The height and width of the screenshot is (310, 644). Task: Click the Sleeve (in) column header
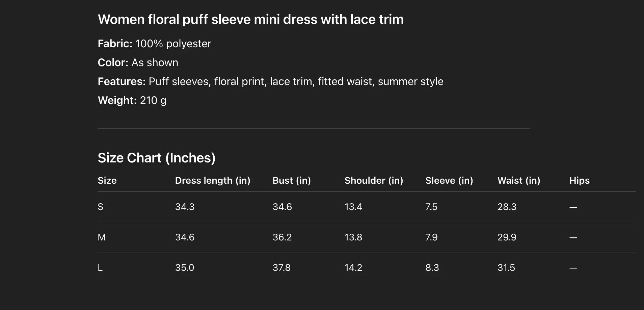coord(449,180)
